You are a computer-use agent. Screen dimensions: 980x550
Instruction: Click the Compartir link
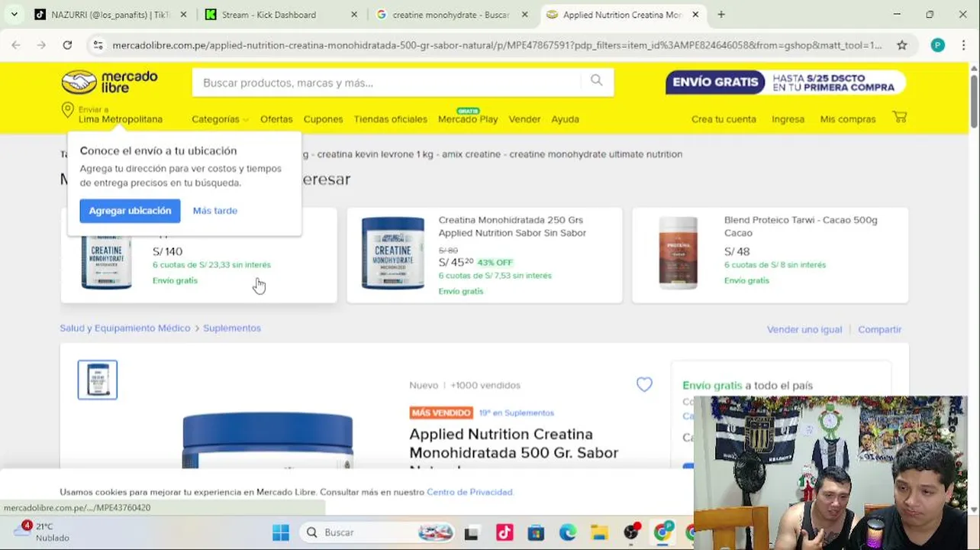click(879, 329)
